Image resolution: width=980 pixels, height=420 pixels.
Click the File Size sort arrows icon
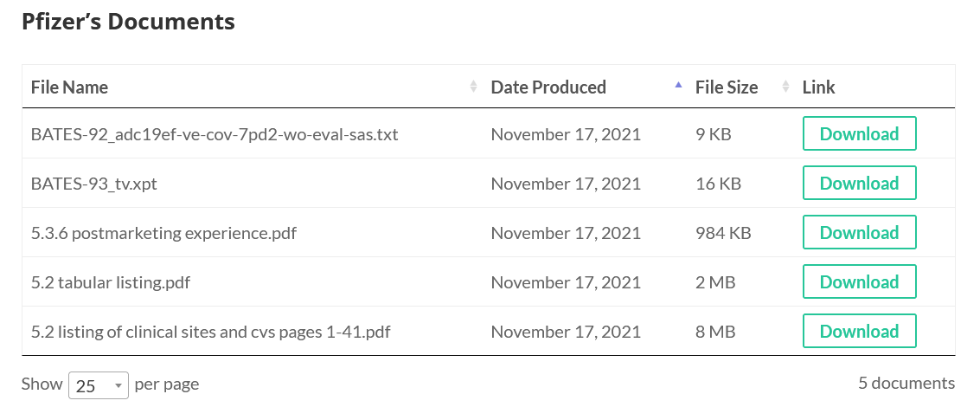[x=785, y=87]
